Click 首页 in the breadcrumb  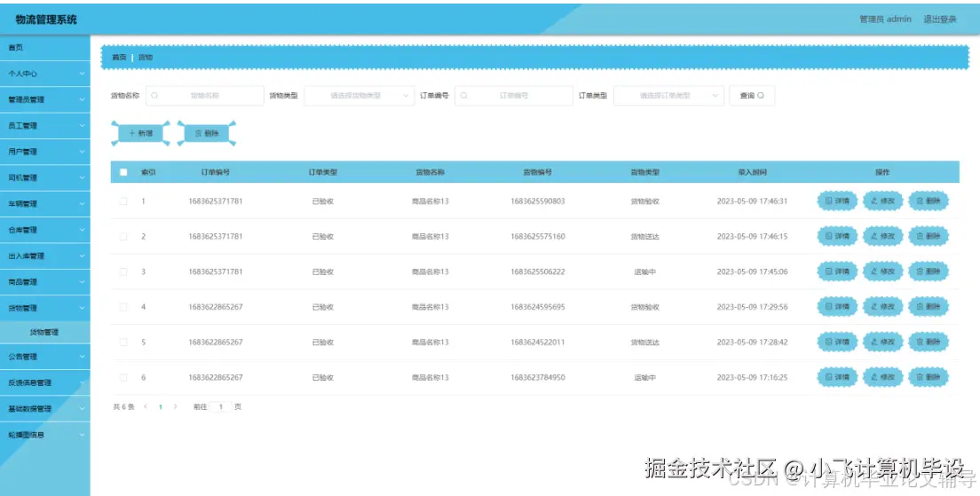[119, 58]
